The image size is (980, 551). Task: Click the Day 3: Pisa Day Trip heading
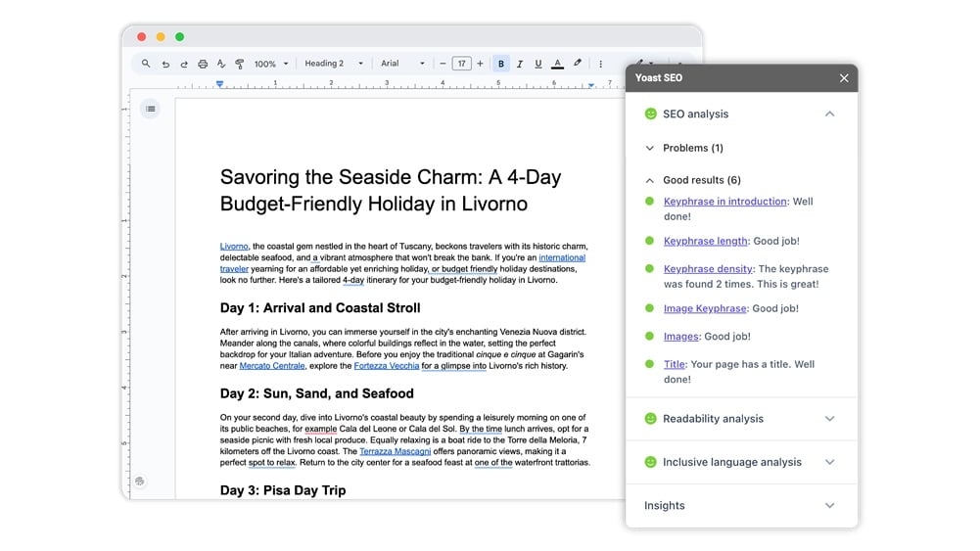(x=283, y=490)
